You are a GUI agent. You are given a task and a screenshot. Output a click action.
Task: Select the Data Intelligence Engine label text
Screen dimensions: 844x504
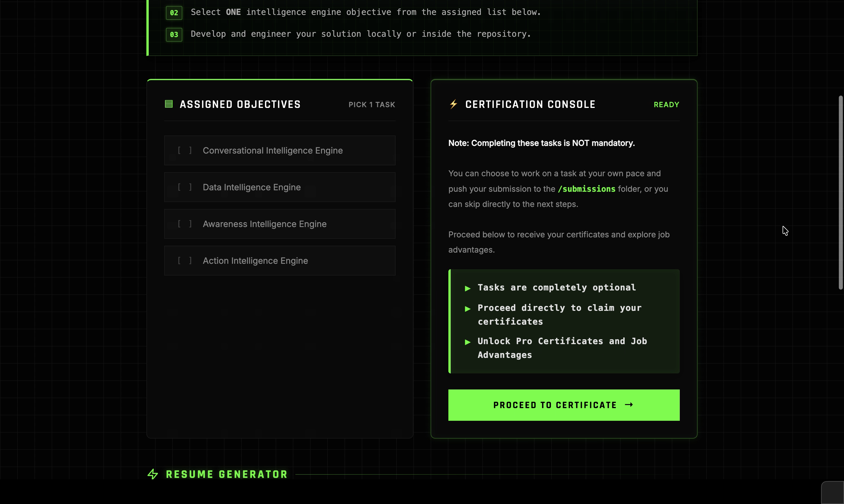[x=252, y=187]
